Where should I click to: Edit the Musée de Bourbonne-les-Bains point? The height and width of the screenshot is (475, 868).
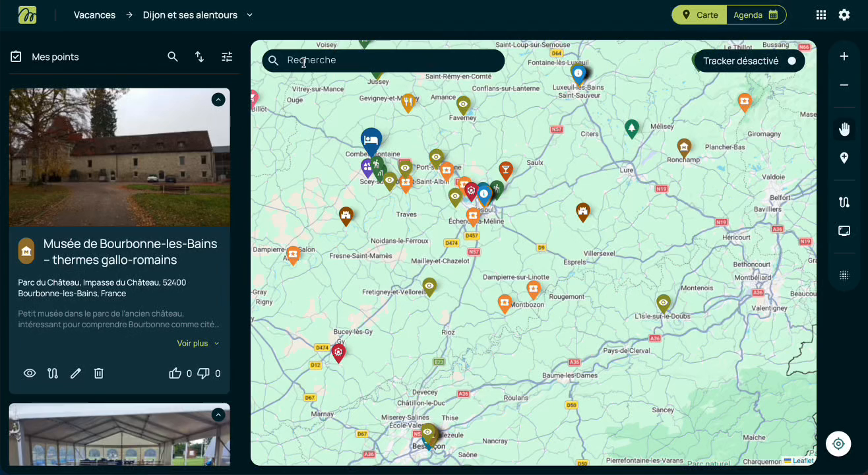tap(76, 373)
